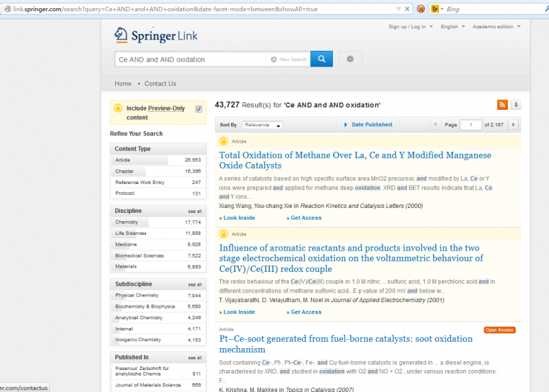Click the Open Access badge
The height and width of the screenshot is (392, 549).
click(500, 330)
